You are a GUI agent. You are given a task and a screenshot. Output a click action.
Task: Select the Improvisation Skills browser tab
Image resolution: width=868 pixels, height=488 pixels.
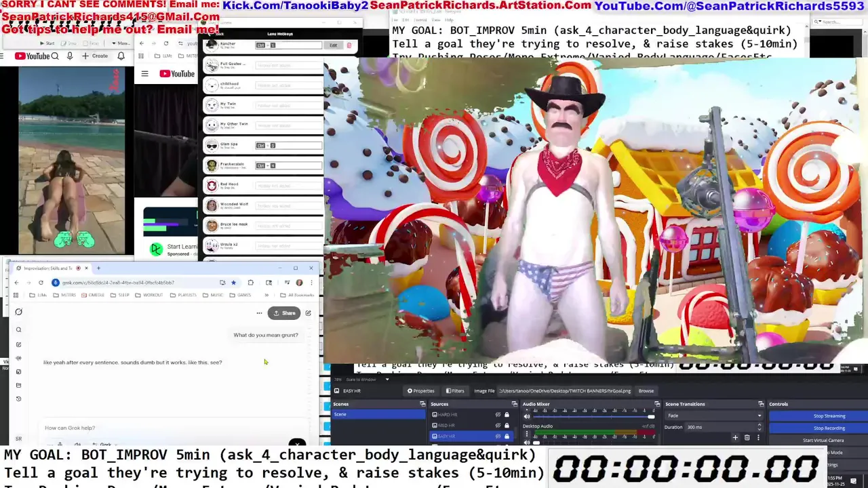click(52, 268)
